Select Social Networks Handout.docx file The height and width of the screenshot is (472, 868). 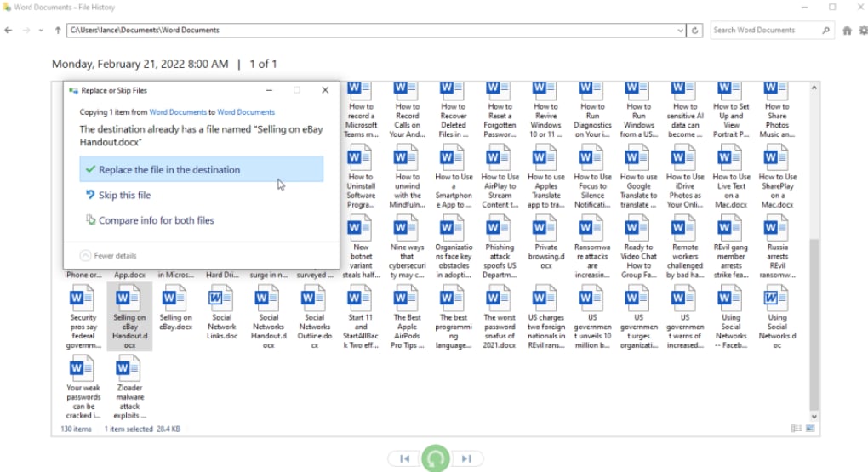(268, 318)
